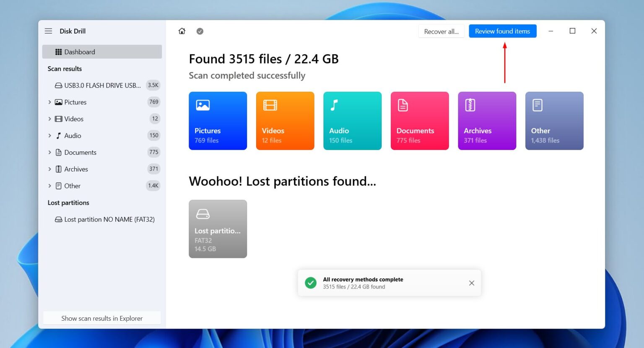Expand the Archives section in sidebar

point(49,169)
